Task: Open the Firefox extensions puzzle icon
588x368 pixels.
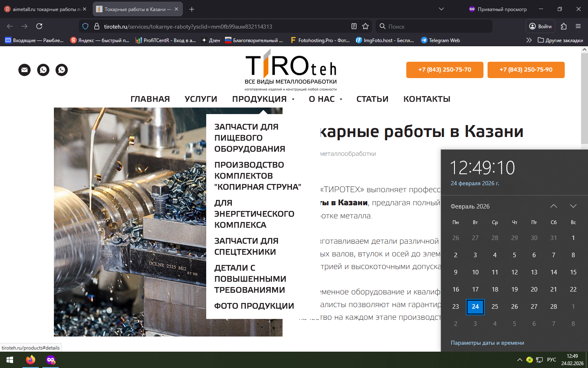Action: point(563,26)
